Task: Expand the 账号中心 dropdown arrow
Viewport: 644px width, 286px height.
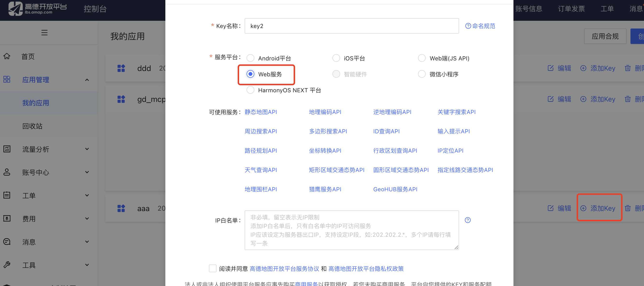Action: [87, 172]
